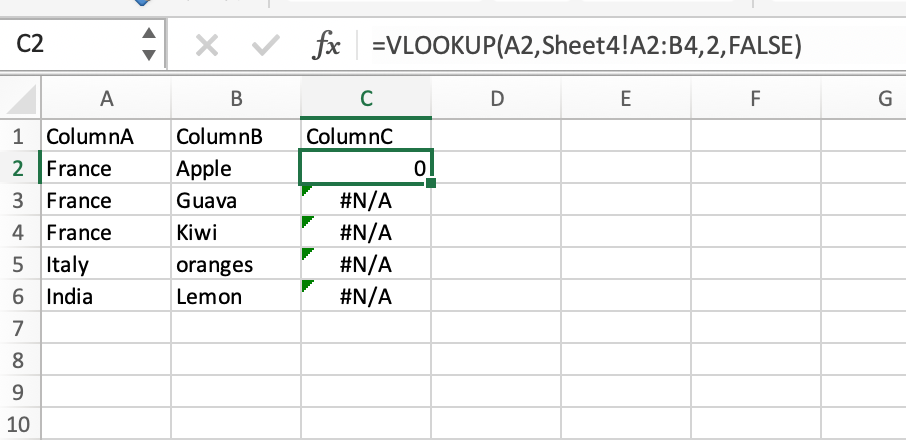Image resolution: width=906 pixels, height=440 pixels.
Task: Click the Cancel X icon in formula bar
Action: tap(206, 45)
